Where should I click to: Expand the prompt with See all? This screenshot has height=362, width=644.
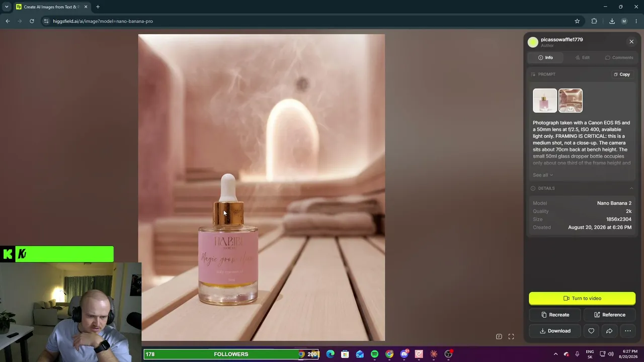pyautogui.click(x=543, y=175)
